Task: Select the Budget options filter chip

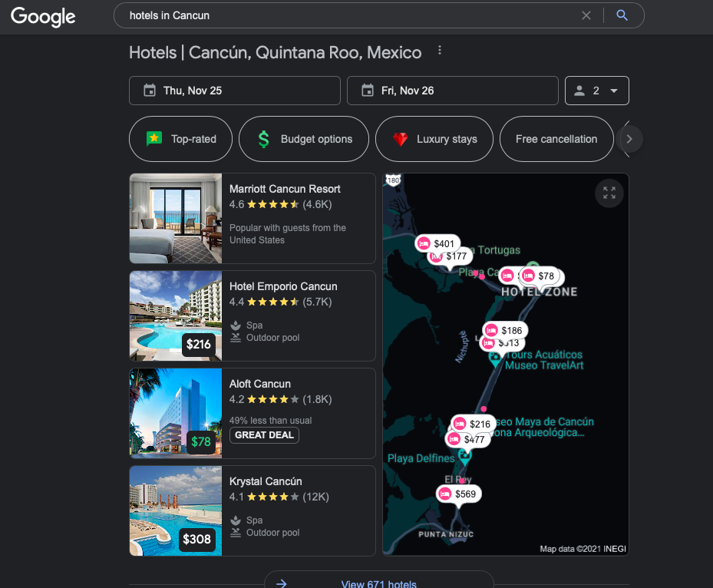Action: [304, 139]
